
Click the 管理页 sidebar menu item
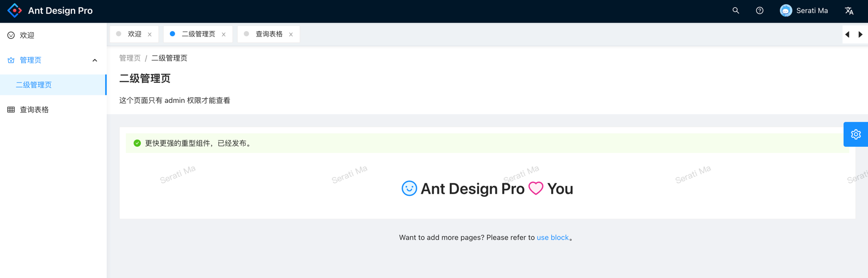tap(53, 60)
